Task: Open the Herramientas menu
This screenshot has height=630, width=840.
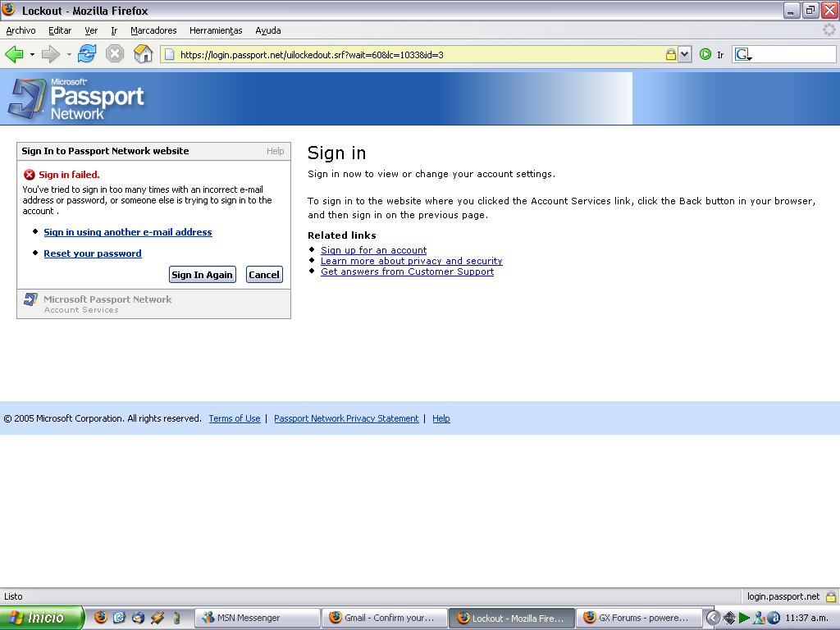Action: click(216, 30)
